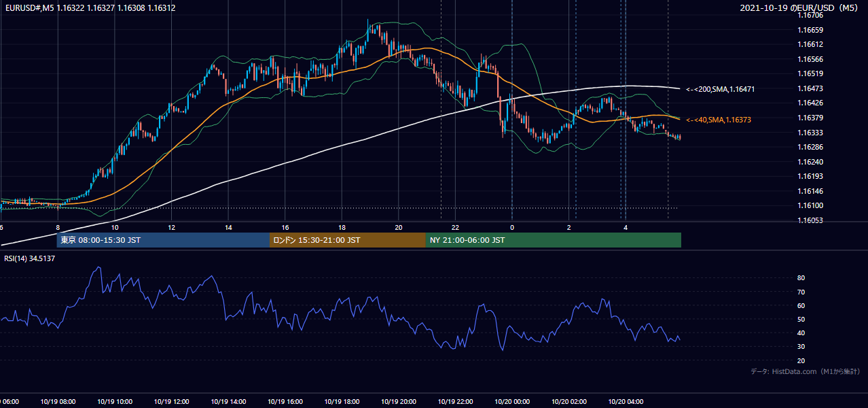Click price axis value 1.16612
The image size is (868, 408).
pos(810,44)
